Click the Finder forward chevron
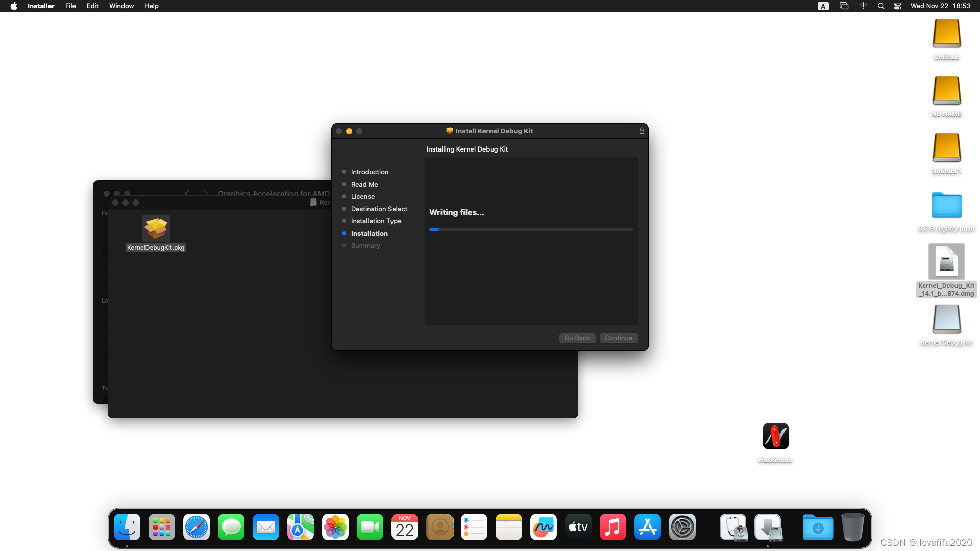Viewport: 980px width, 551px height. click(205, 193)
